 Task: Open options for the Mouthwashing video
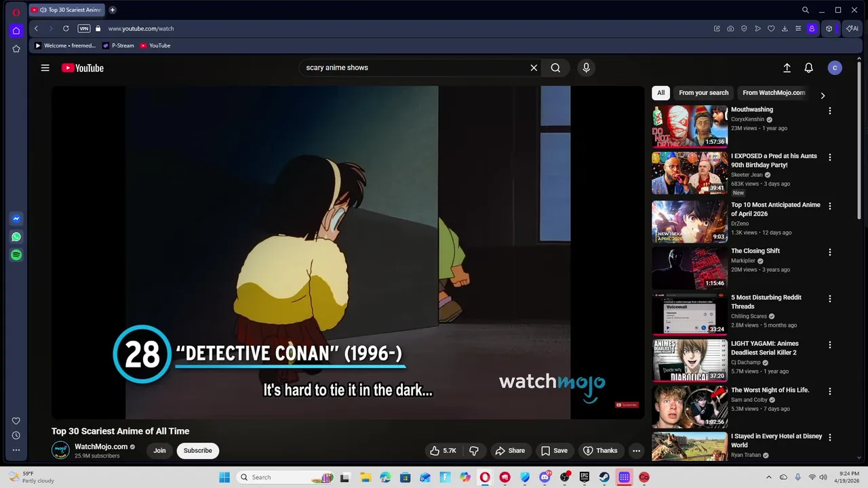[829, 110]
